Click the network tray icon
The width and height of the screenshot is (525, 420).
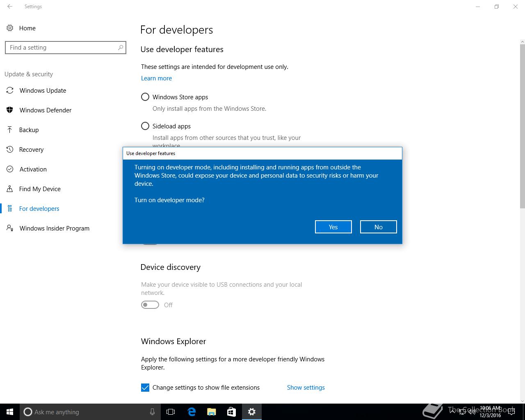(x=462, y=412)
